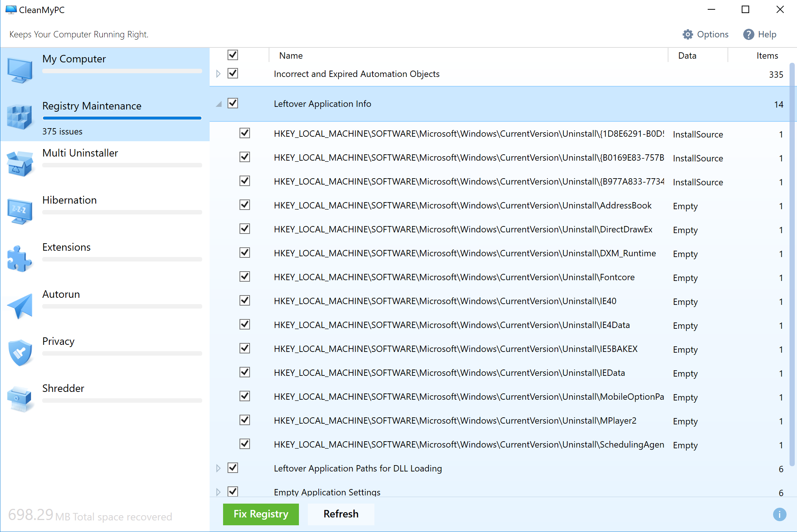Viewport: 797px width, 532px height.
Task: Open the My Computer section
Action: click(x=105, y=70)
